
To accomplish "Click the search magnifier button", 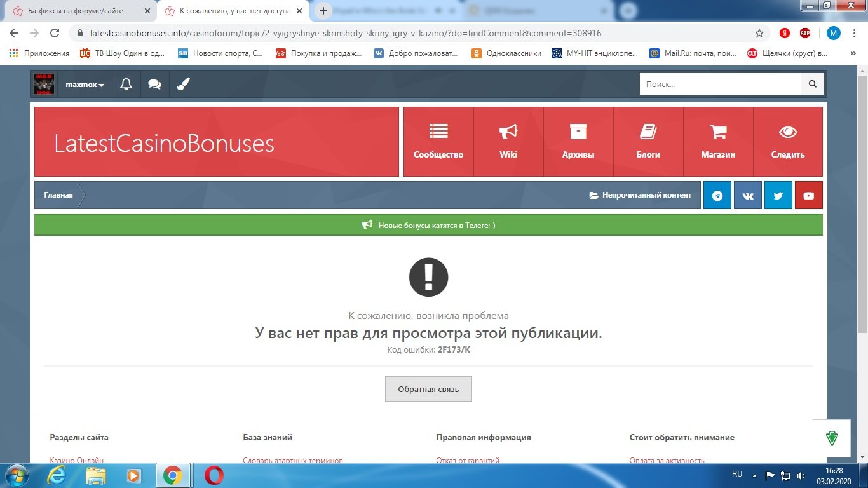I will coord(812,84).
